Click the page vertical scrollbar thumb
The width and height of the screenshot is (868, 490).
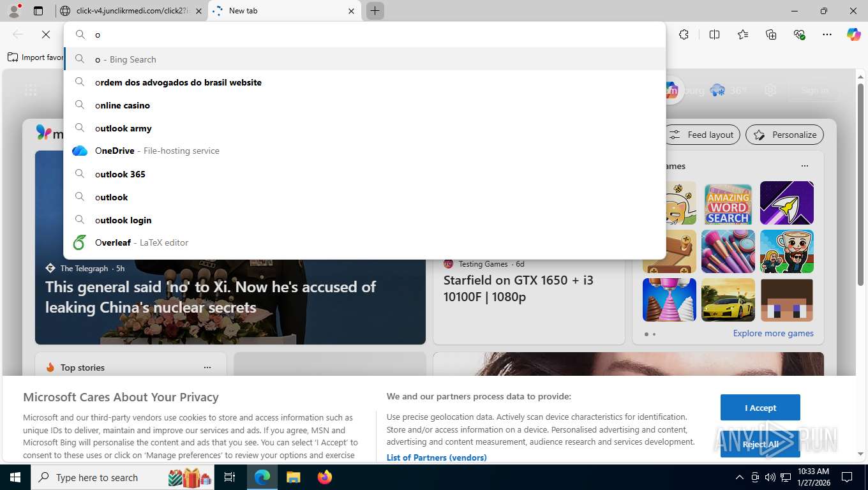pos(860,185)
